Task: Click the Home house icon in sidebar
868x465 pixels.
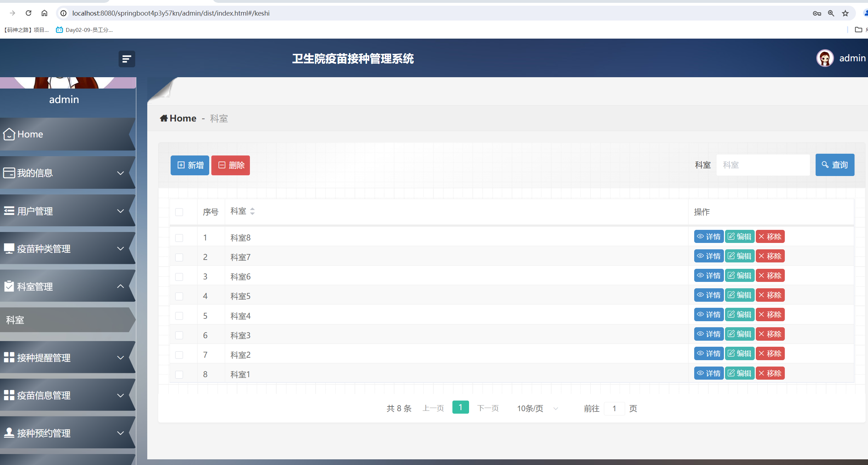Action: click(x=9, y=134)
